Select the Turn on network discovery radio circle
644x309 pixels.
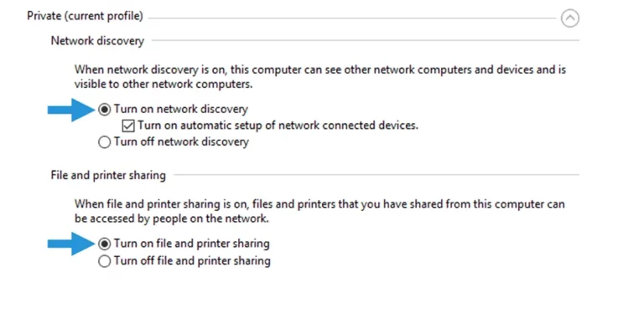point(105,110)
